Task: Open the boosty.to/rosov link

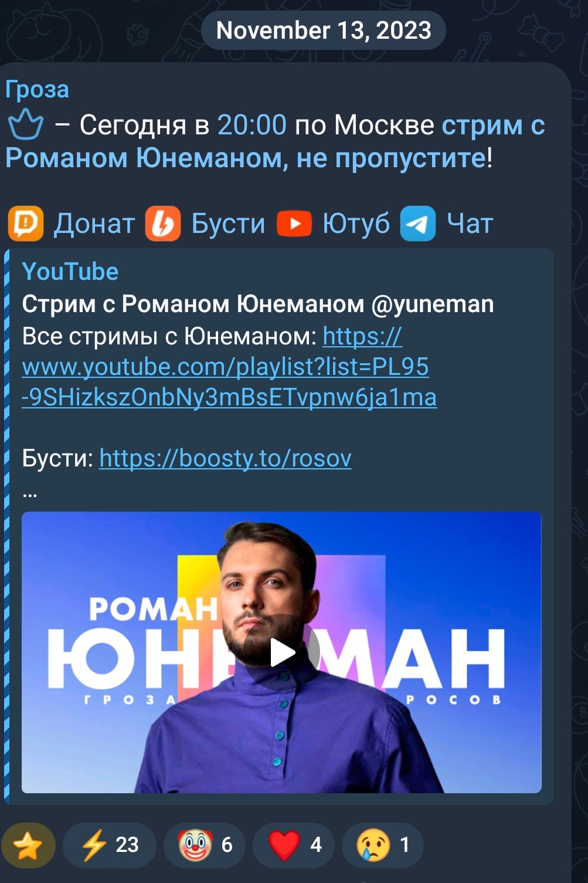Action: point(226,458)
